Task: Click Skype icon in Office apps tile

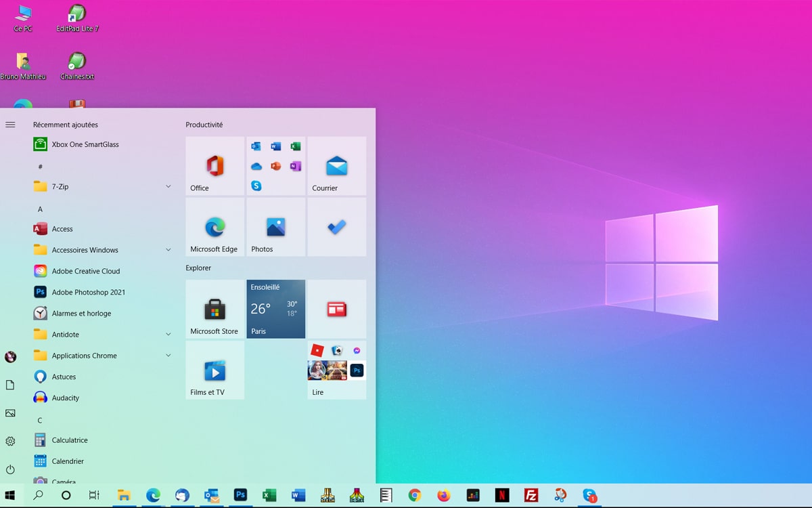Action: (256, 186)
